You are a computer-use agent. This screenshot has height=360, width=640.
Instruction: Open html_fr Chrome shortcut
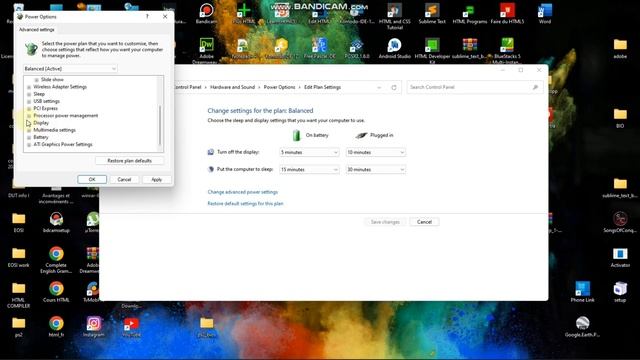point(56,327)
